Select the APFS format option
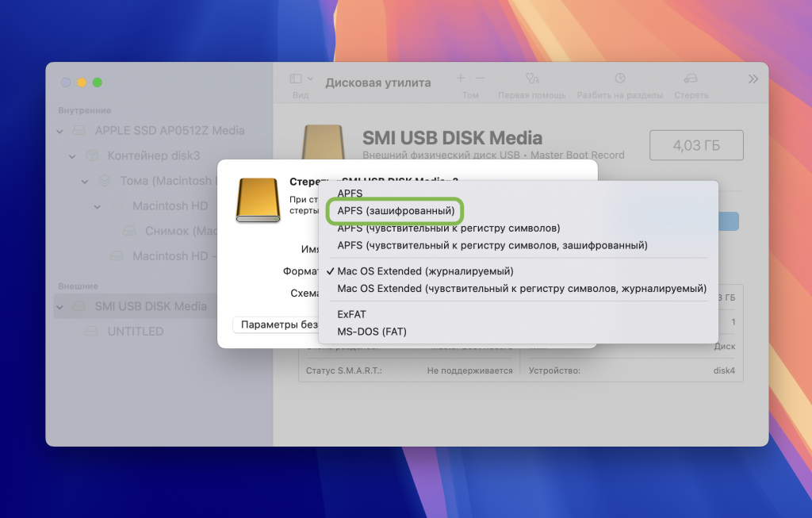The height and width of the screenshot is (518, 812). (350, 193)
